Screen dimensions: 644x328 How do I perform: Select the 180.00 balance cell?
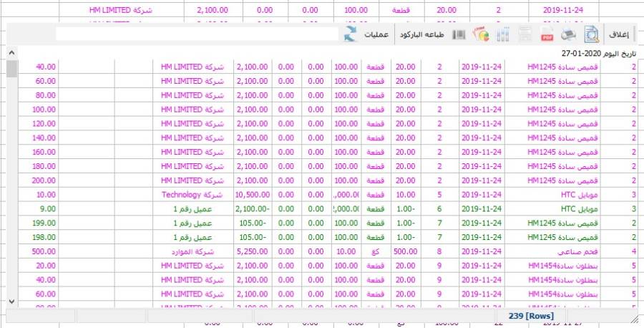coord(39,166)
